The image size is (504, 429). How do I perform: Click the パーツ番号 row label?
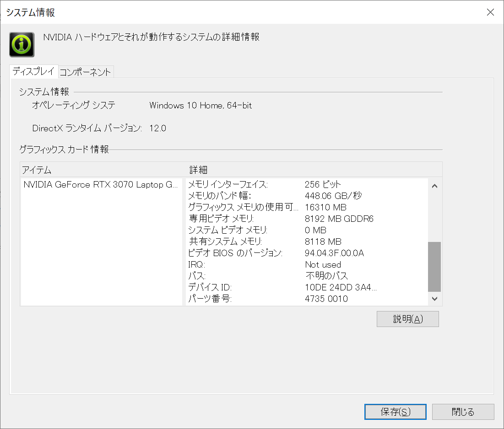[210, 299]
